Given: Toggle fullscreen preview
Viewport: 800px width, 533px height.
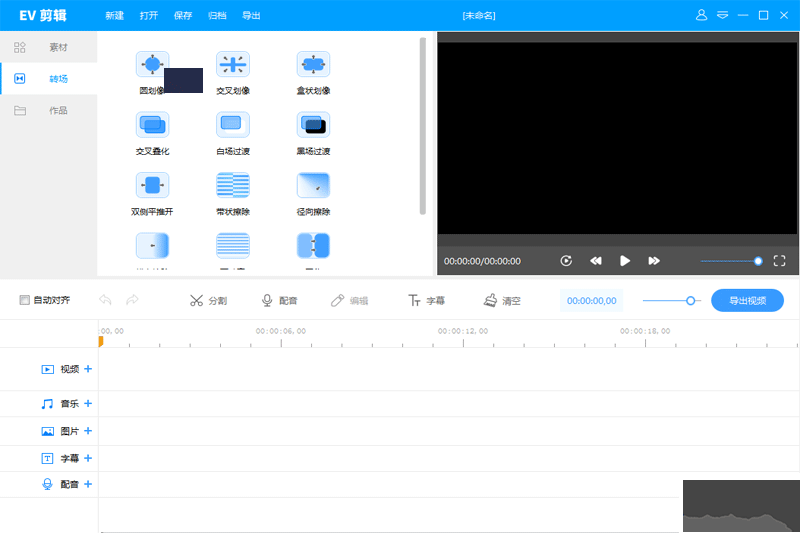Looking at the screenshot, I should tap(779, 261).
